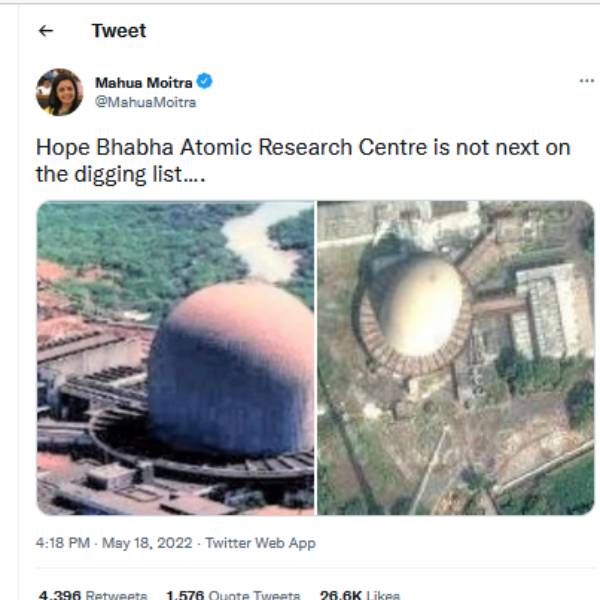Click the Tweet page heading
This screenshot has height=600, width=600.
click(118, 31)
